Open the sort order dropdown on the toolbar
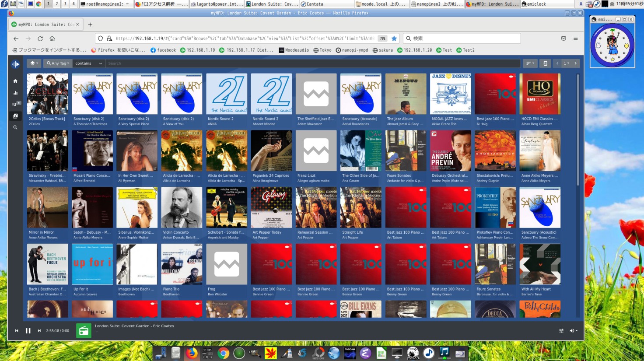This screenshot has height=361, width=644. [529, 63]
